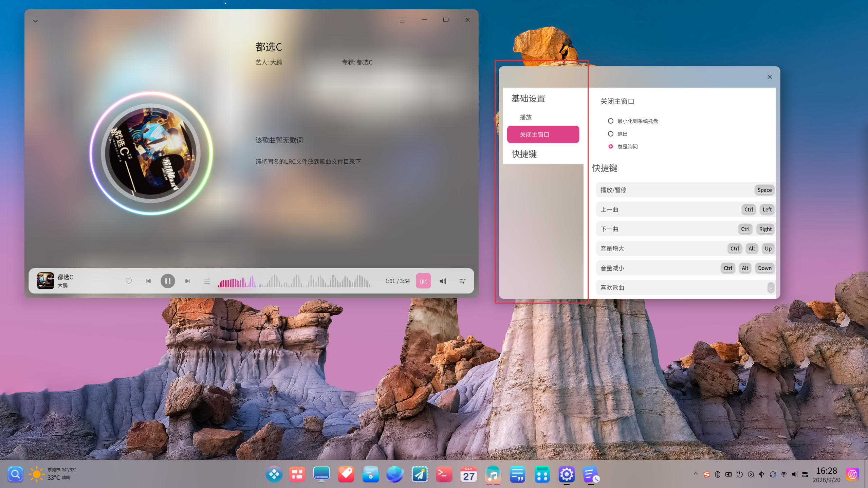Image resolution: width=868 pixels, height=488 pixels.
Task: Edit the 下一曲 Ctrl Right shortcut
Action: [755, 229]
